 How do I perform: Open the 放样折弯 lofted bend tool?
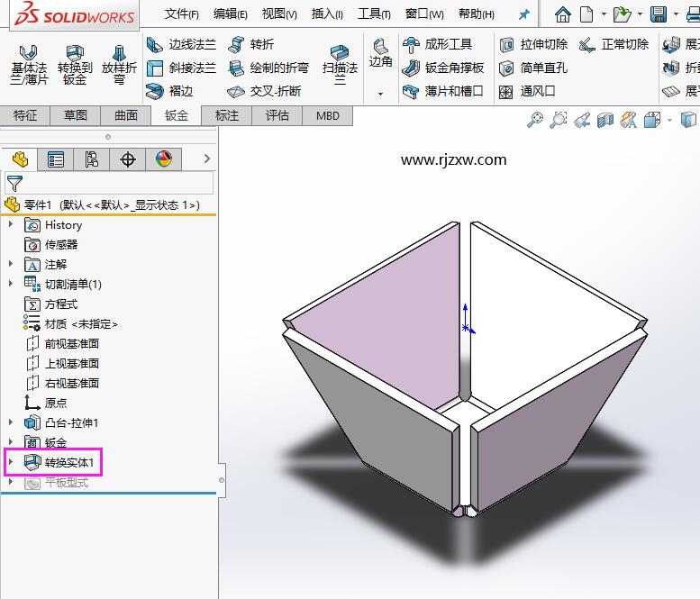point(119,65)
